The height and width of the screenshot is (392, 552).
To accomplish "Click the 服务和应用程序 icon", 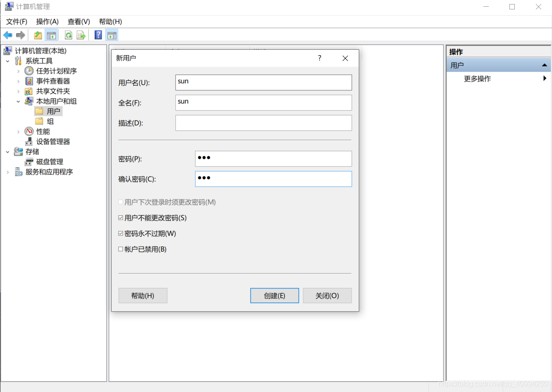I will tap(18, 172).
